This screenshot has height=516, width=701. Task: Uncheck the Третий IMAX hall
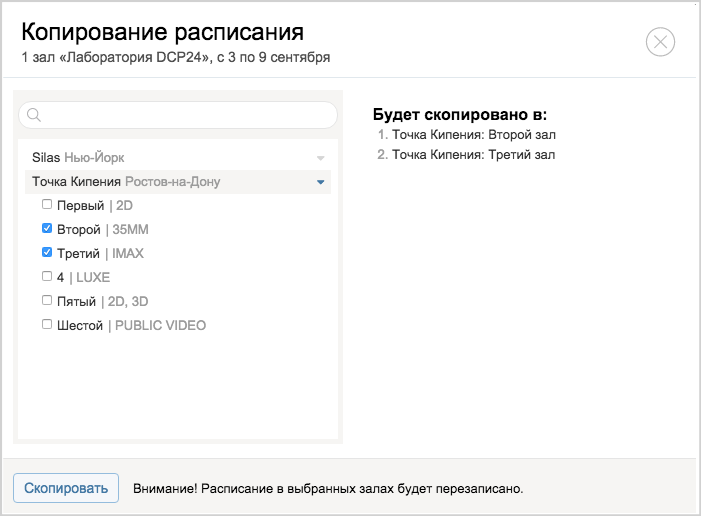click(47, 253)
